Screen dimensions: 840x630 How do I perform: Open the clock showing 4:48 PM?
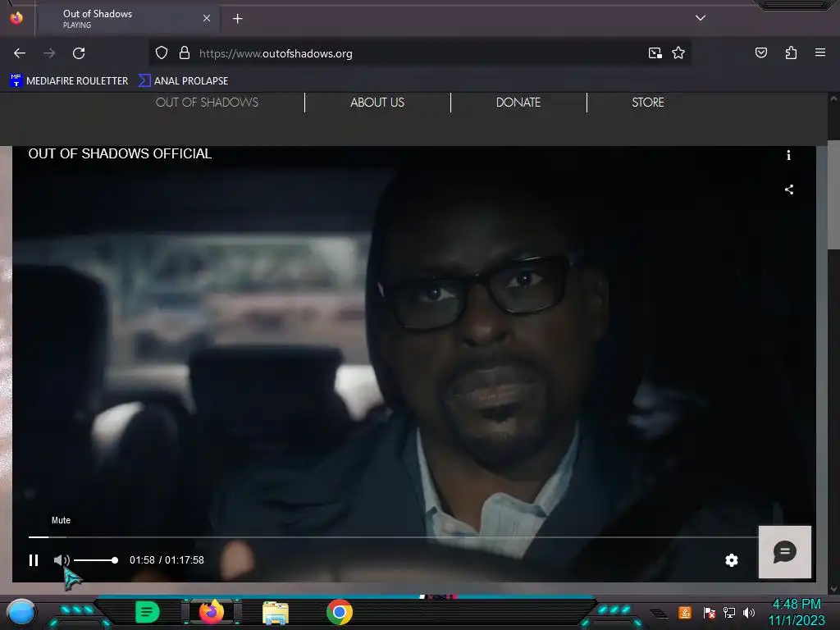[797, 612]
